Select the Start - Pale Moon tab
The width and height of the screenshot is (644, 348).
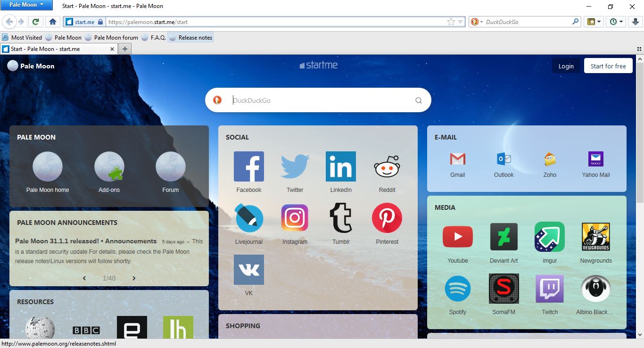click(58, 49)
